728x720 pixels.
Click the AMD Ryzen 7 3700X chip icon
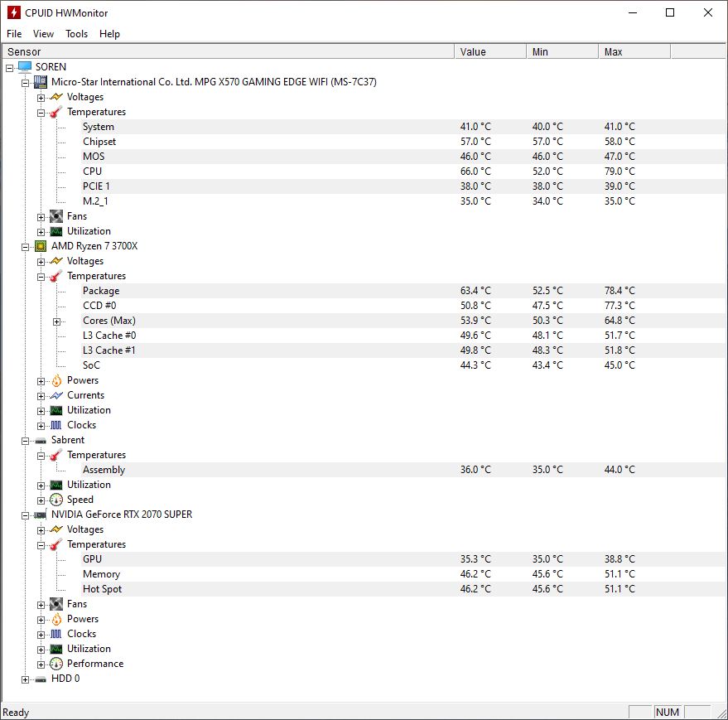[41, 246]
